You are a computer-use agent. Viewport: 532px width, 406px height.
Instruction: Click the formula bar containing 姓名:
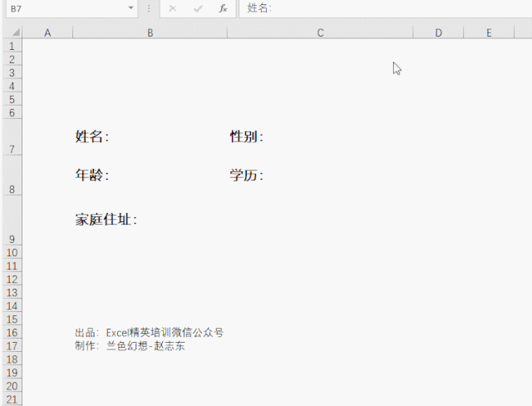coord(382,8)
